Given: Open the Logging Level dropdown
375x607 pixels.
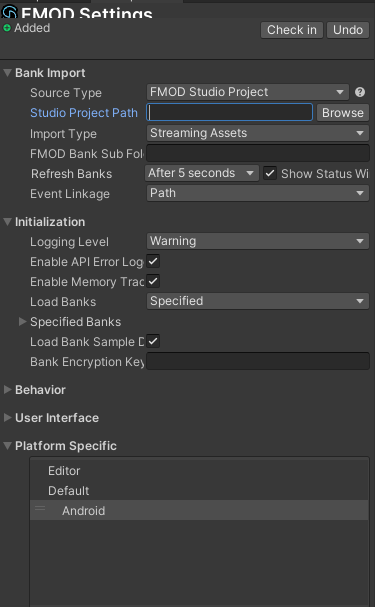Looking at the screenshot, I should [258, 241].
